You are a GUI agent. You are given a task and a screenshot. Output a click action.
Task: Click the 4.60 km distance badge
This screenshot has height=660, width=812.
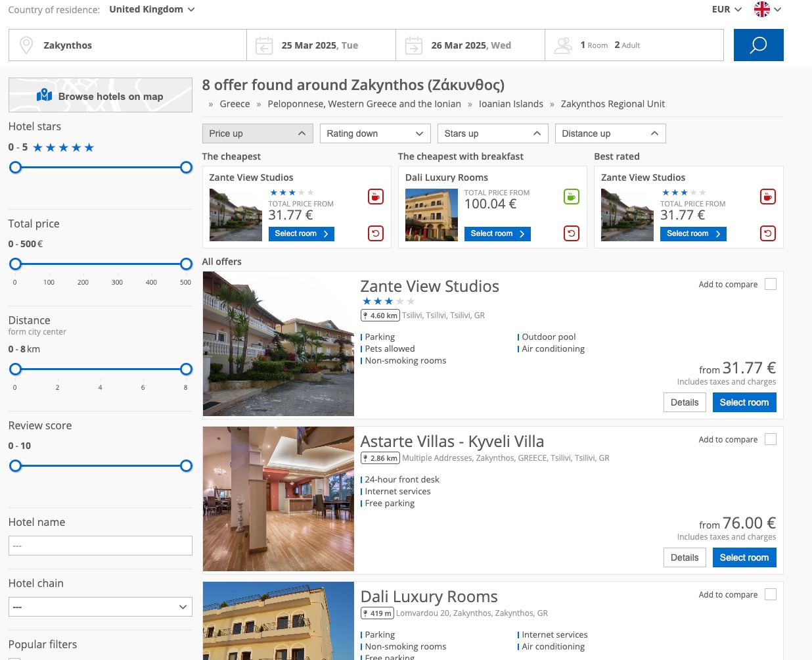[x=380, y=316]
